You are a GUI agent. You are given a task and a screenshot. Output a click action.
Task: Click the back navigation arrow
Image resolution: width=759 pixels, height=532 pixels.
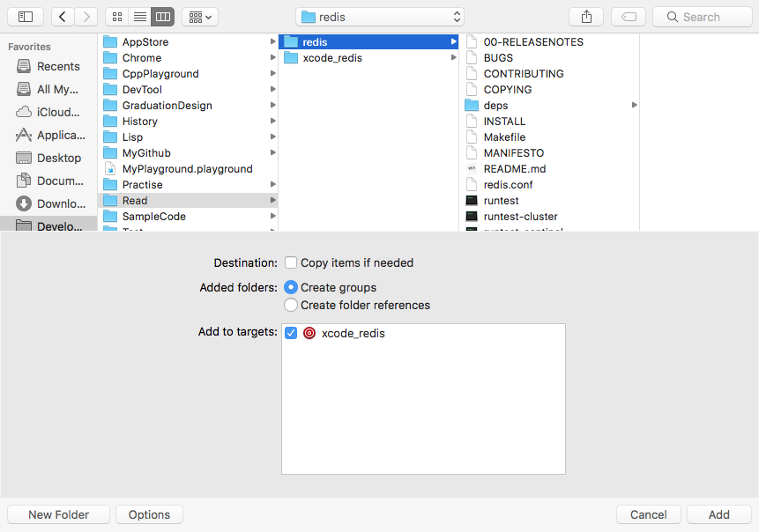coord(62,16)
